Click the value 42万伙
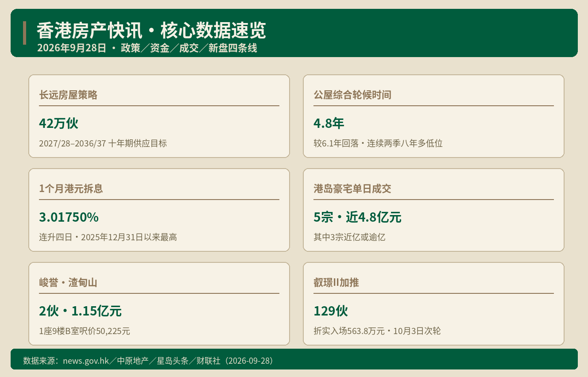The height and width of the screenshot is (377, 588). pos(58,123)
